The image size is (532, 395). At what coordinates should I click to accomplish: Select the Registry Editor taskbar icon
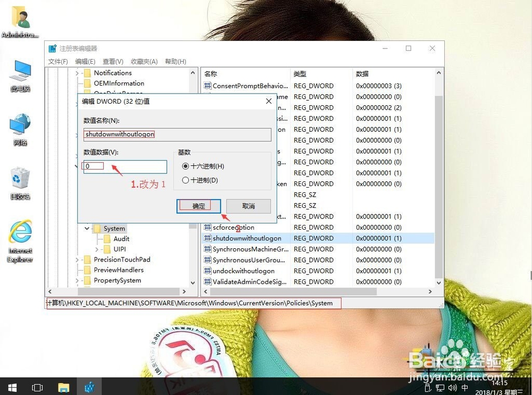(89, 387)
